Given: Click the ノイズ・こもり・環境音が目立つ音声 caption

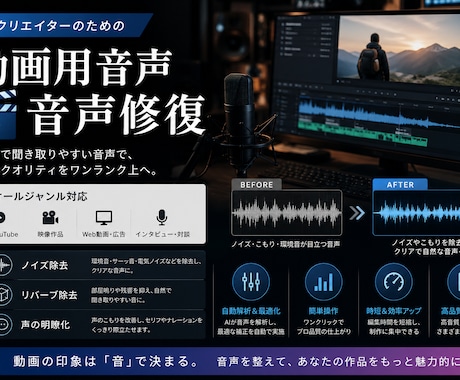Looking at the screenshot, I should tap(286, 244).
